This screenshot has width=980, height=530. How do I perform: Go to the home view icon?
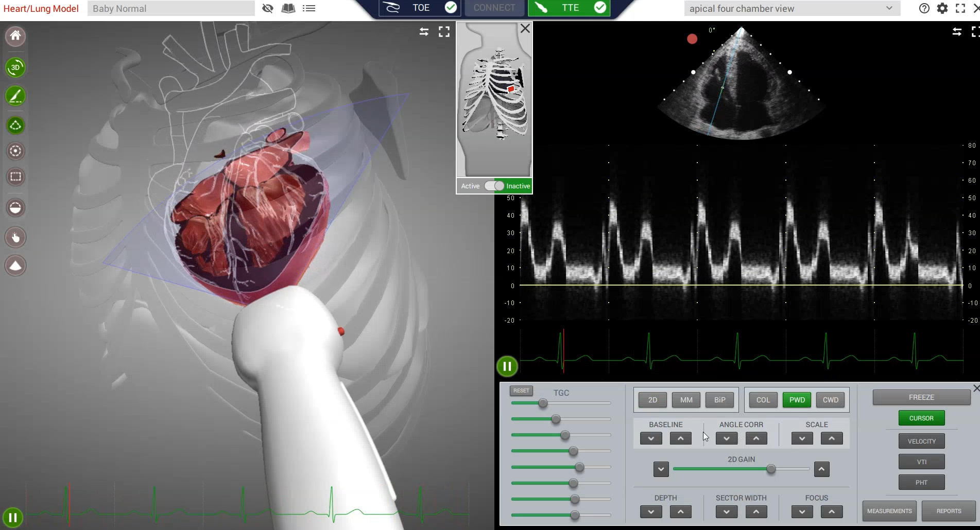(x=15, y=36)
